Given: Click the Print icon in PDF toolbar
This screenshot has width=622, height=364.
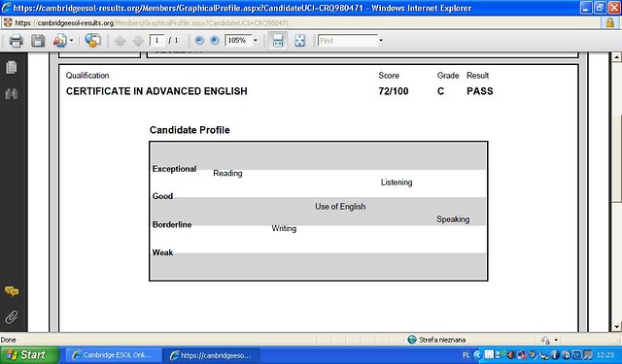Looking at the screenshot, I should (16, 41).
